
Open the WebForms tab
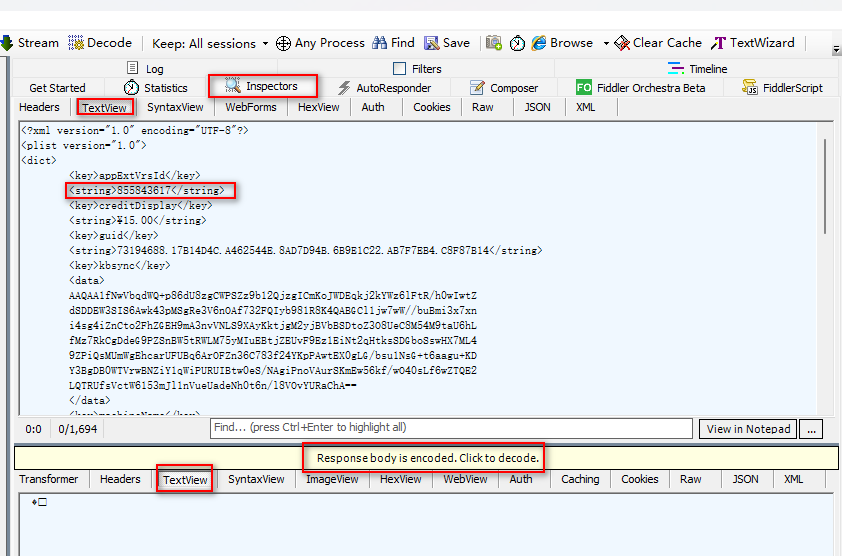pos(251,107)
